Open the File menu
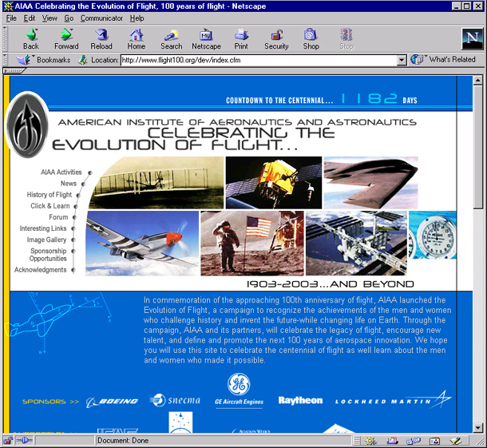The height and width of the screenshot is (448, 487). (x=11, y=18)
